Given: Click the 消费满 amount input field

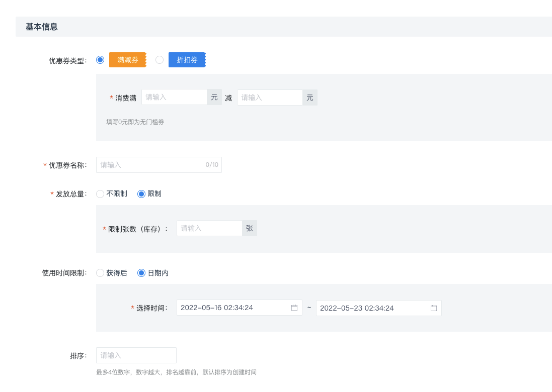Looking at the screenshot, I should [x=174, y=96].
